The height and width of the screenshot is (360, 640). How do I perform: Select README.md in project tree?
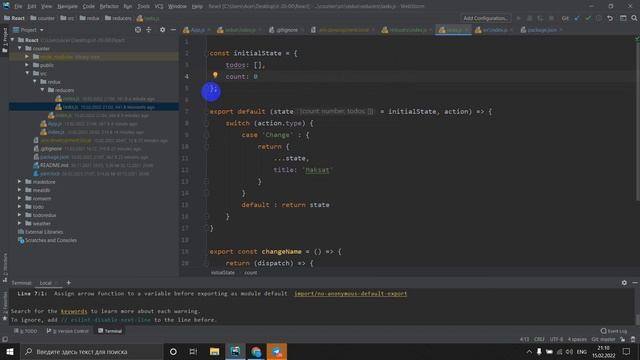(x=54, y=165)
